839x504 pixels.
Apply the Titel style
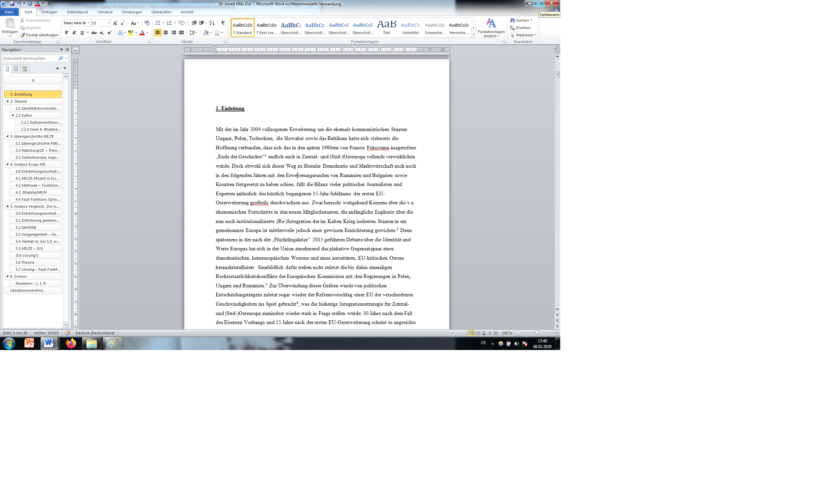[x=386, y=27]
